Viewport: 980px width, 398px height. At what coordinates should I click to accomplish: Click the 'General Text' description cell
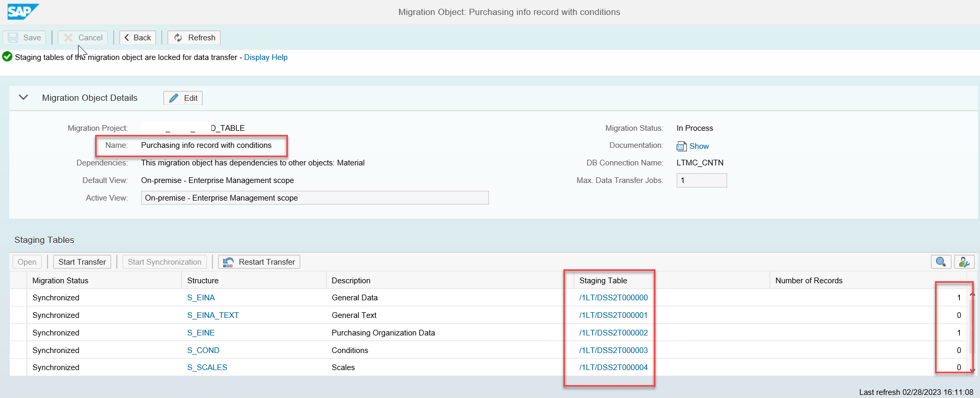tap(354, 315)
